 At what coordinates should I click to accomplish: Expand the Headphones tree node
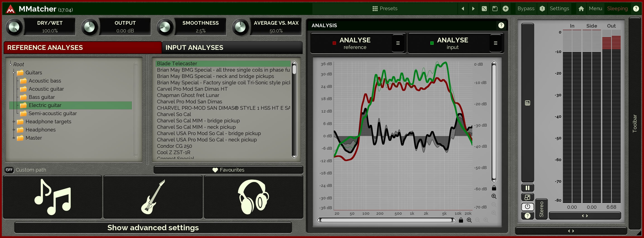coord(14,130)
